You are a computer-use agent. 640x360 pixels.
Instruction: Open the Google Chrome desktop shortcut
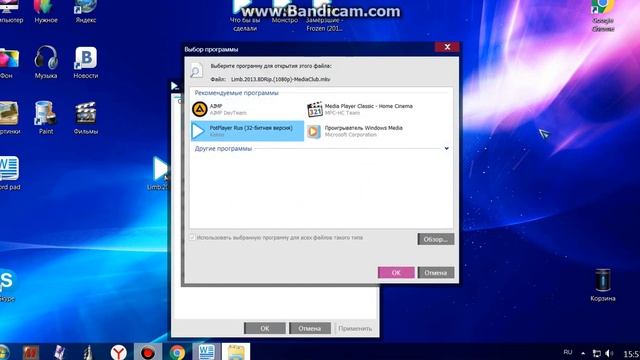[603, 16]
